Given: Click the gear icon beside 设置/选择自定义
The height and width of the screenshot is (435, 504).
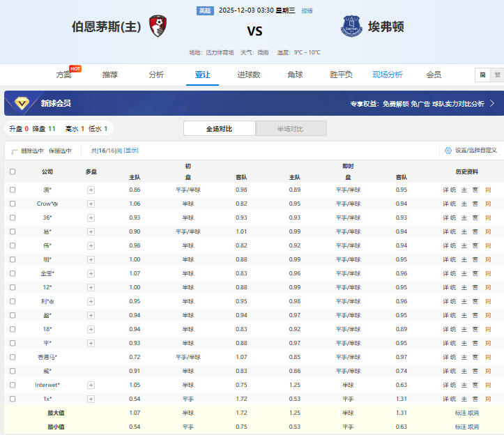Looking at the screenshot, I should point(448,150).
